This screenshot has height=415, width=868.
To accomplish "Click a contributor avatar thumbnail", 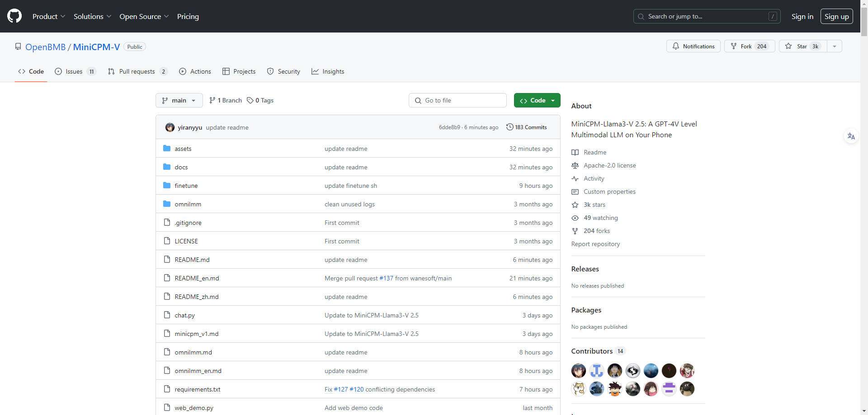I will click(x=578, y=370).
